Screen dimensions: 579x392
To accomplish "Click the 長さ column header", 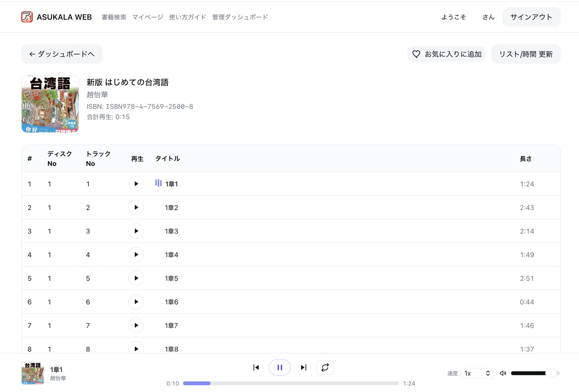I will [x=526, y=159].
